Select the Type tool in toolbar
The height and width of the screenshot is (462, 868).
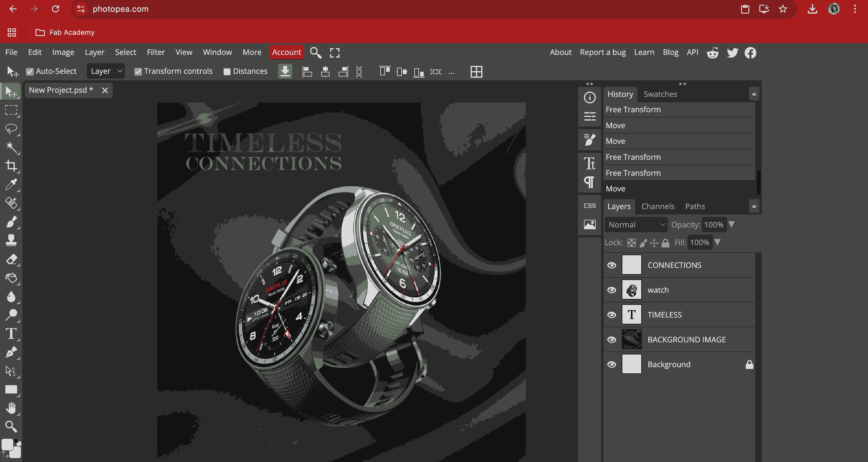point(11,334)
